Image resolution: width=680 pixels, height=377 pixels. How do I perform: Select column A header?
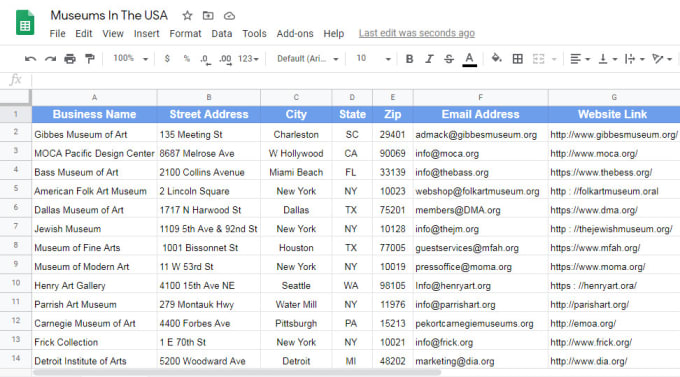pyautogui.click(x=94, y=98)
